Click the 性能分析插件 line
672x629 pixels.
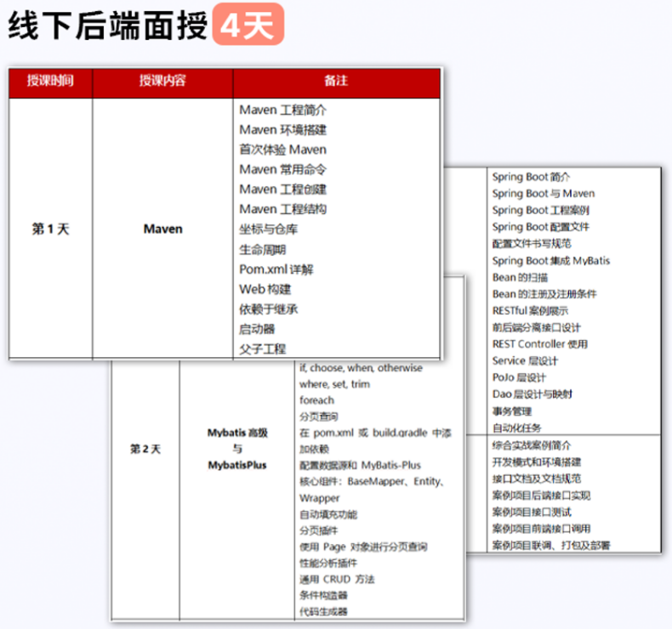[x=327, y=563]
